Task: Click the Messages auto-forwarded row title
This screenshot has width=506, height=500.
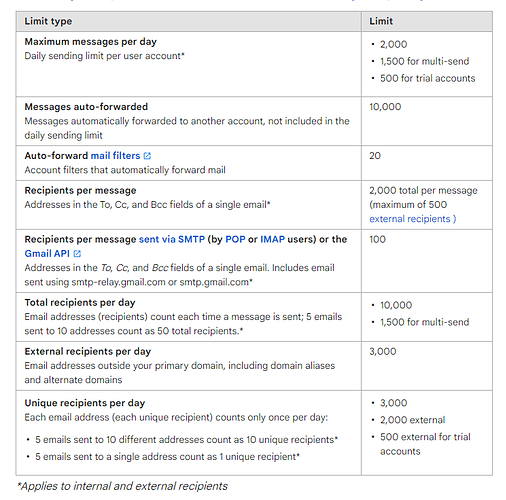Action: point(86,107)
